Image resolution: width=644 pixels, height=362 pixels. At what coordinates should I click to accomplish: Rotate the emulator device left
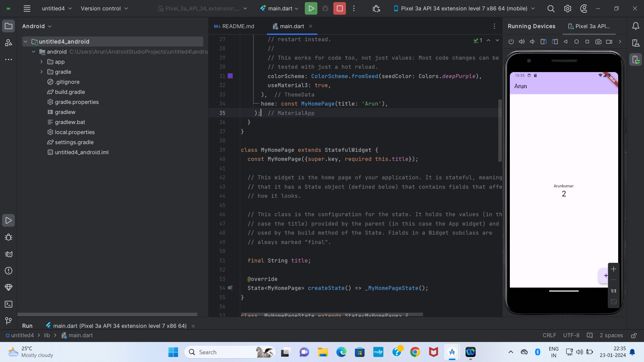point(543,42)
